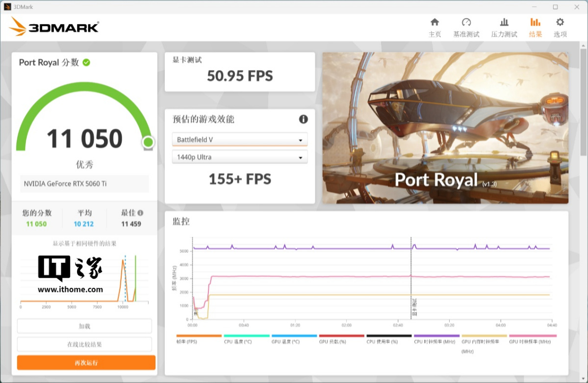Screen dimensions: 588x383
Task: Click the info icon next to best score
Action: pyautogui.click(x=140, y=213)
